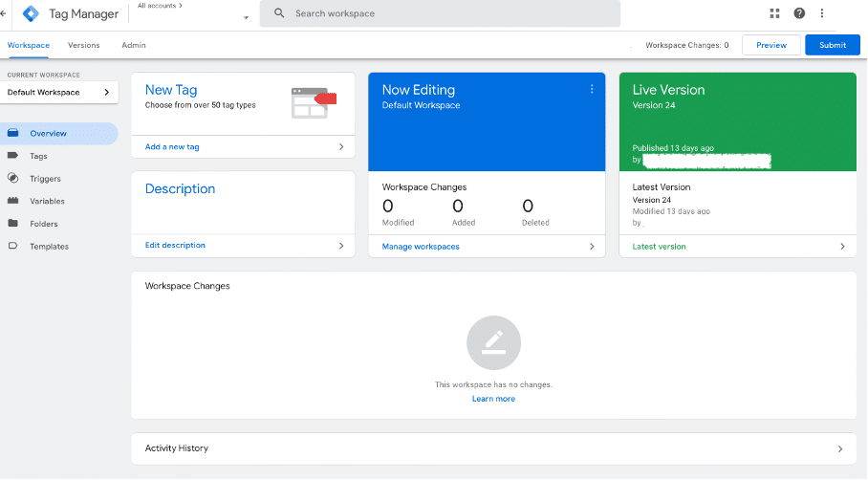Click the Learn more link
Viewport: 868px width, 480px height.
493,399
